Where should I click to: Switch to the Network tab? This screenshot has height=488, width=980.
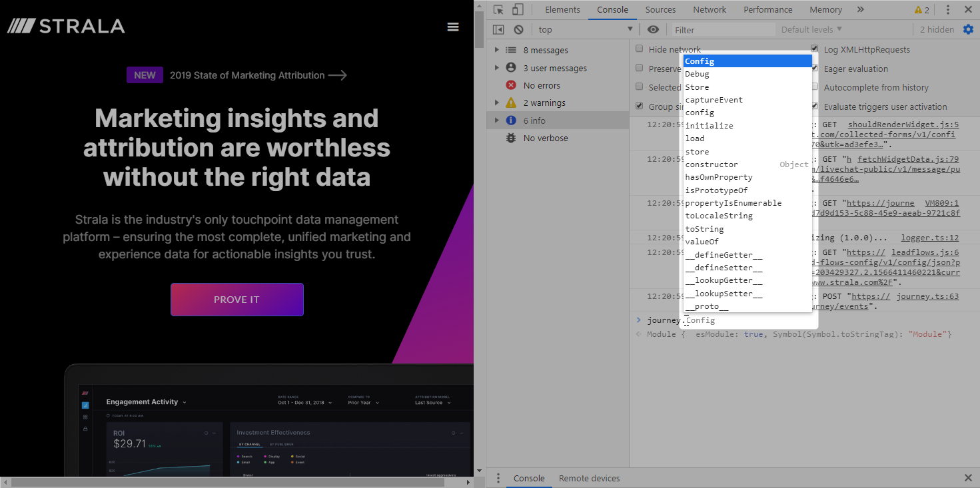coord(710,9)
